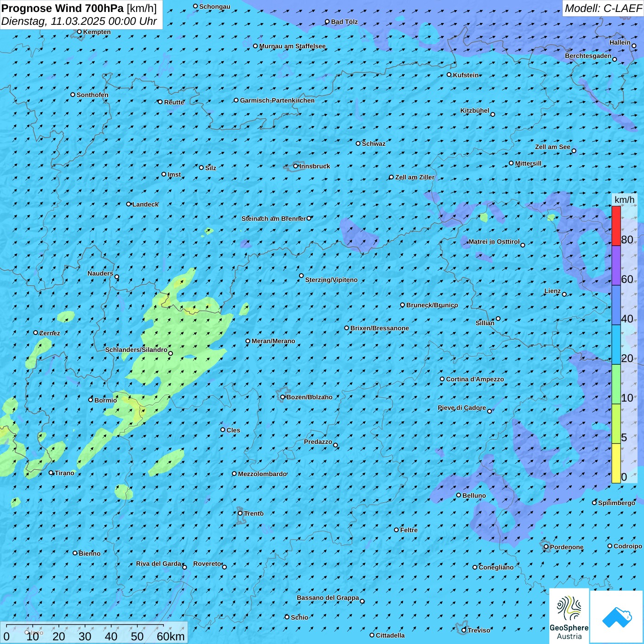Viewport: 644px width, 644px height.
Task: Click the yellow 0-5 legend swatch
Action: point(616,463)
